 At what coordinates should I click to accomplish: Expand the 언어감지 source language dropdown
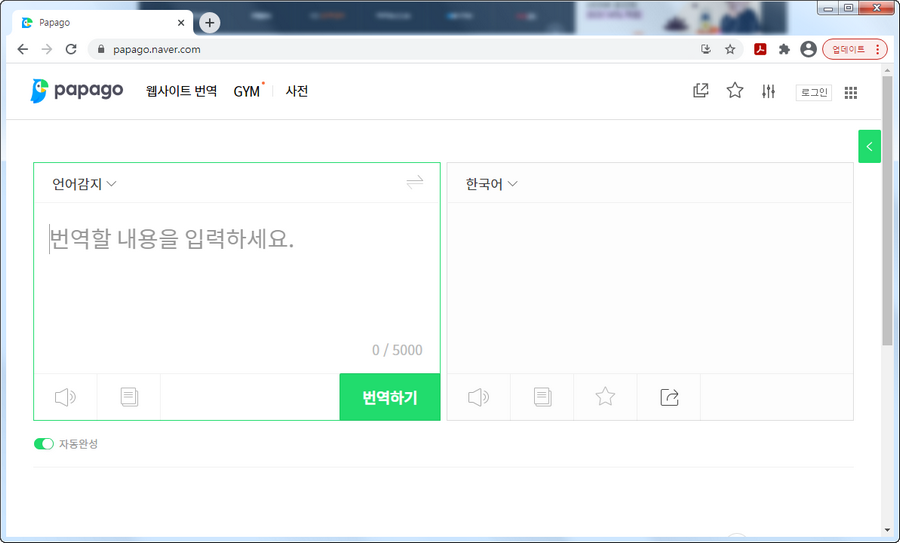[x=84, y=184]
